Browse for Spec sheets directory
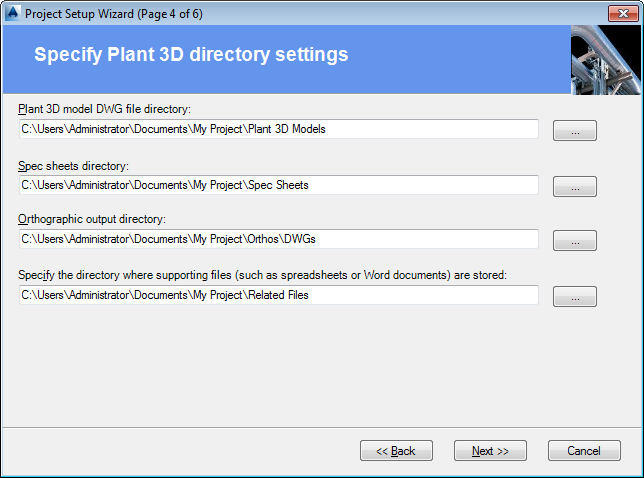The image size is (644, 478). (574, 187)
